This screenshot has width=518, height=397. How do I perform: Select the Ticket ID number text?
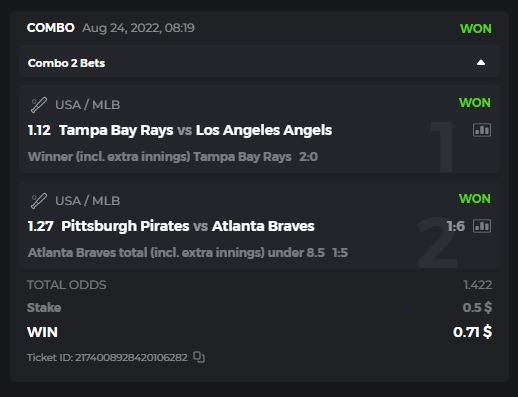pos(131,357)
